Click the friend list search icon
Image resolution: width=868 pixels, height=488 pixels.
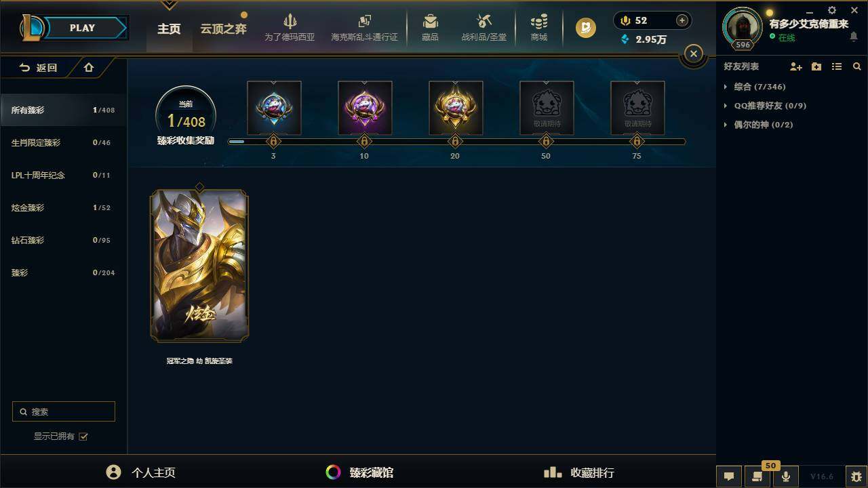(x=857, y=66)
